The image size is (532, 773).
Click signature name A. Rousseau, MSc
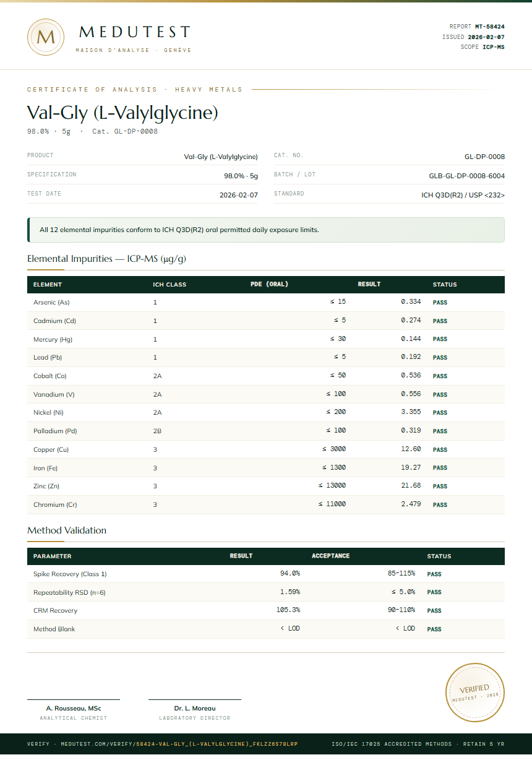(x=74, y=708)
